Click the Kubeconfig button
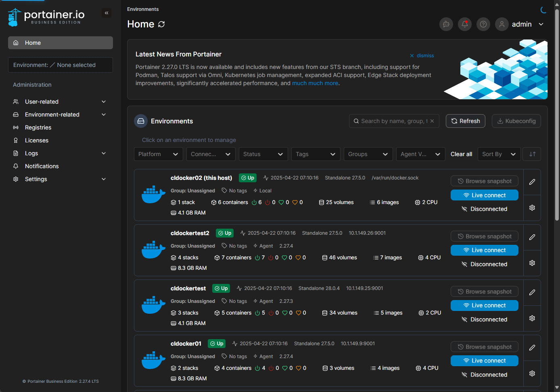This screenshot has height=392, width=560. pos(516,121)
